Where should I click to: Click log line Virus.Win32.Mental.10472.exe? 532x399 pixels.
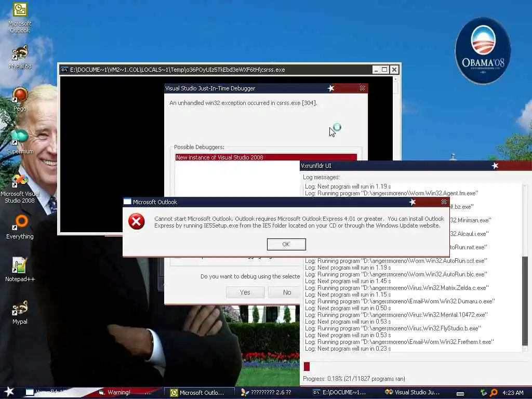396,315
